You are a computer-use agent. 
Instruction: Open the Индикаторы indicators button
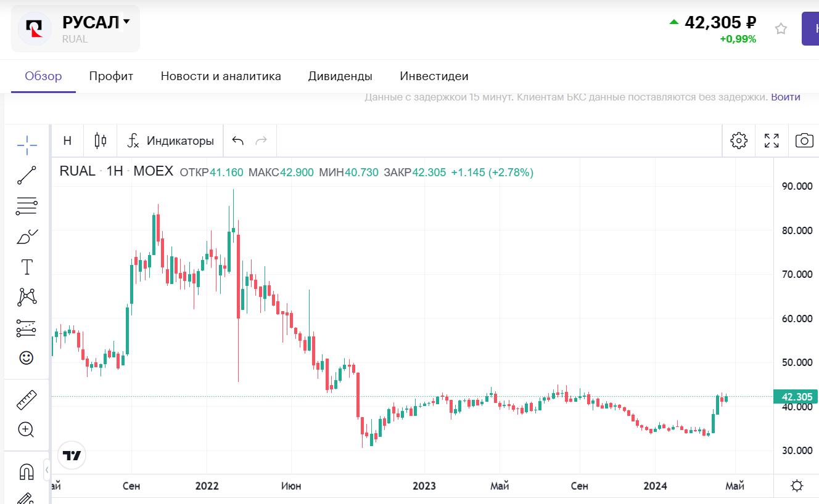coord(171,140)
